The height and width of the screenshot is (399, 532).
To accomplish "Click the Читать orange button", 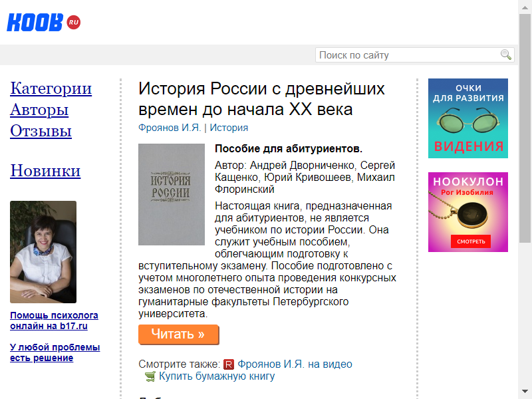I will click(178, 334).
